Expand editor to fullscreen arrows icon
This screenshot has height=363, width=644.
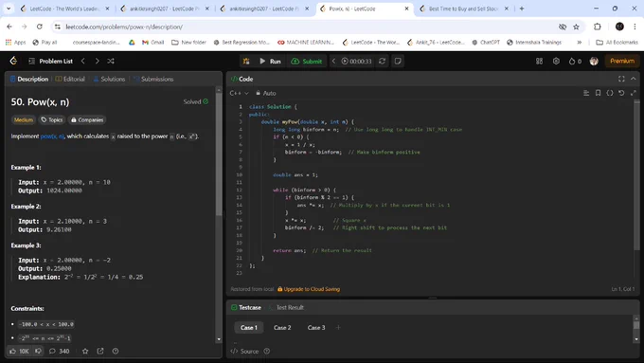(634, 93)
